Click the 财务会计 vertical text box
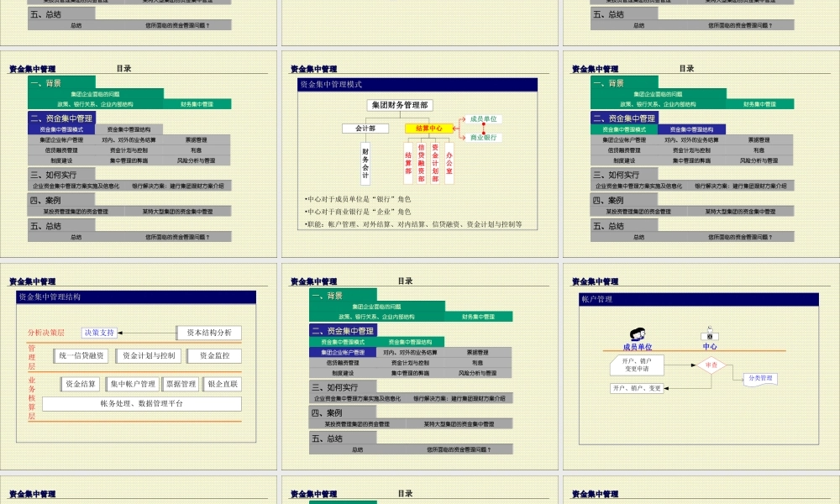 click(x=365, y=163)
